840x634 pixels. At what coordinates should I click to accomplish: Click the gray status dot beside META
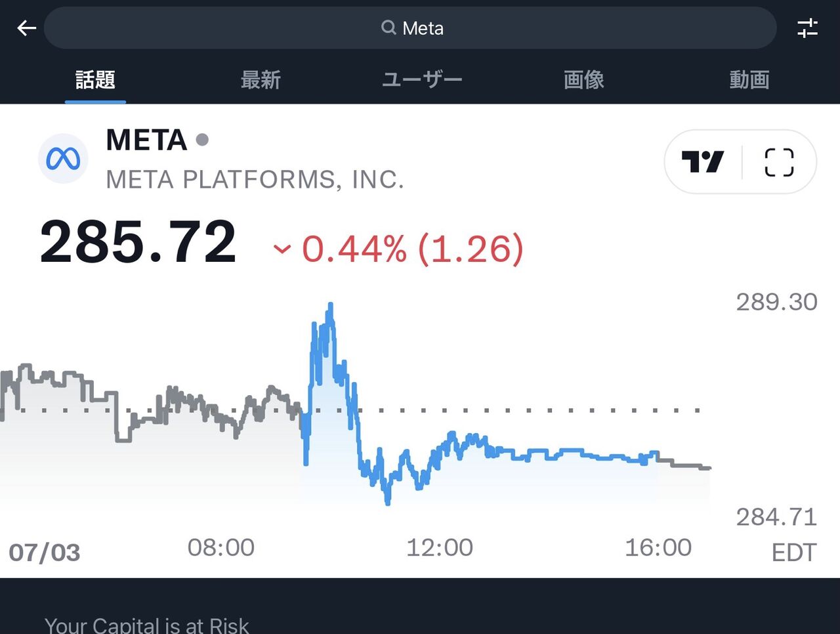coord(202,139)
